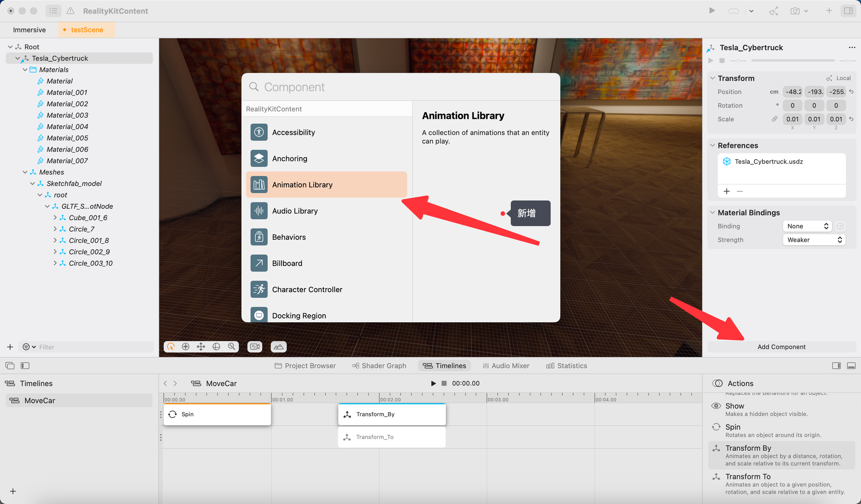
Task: Open the Binding dropdown set to None
Action: pyautogui.click(x=808, y=226)
